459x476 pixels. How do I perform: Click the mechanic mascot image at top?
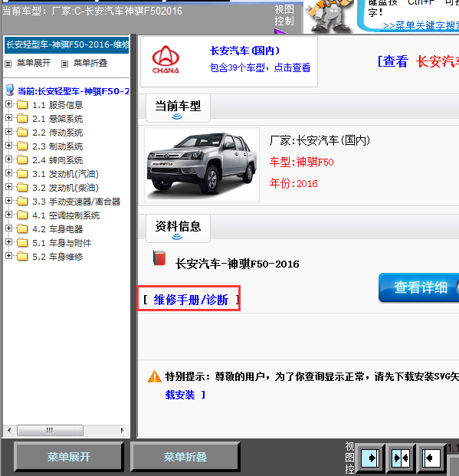(329, 16)
